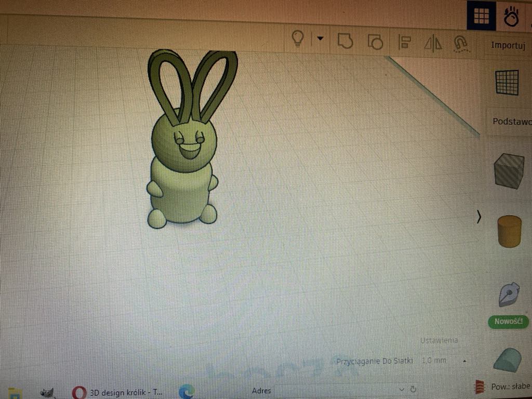
Task: Select the Scribble pen shape
Action: click(509, 295)
